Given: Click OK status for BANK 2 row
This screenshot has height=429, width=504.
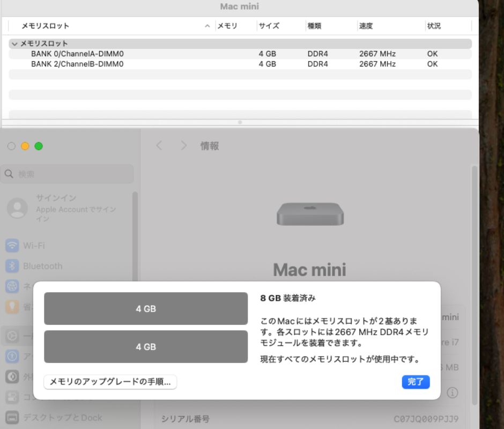Looking at the screenshot, I should click(x=432, y=64).
